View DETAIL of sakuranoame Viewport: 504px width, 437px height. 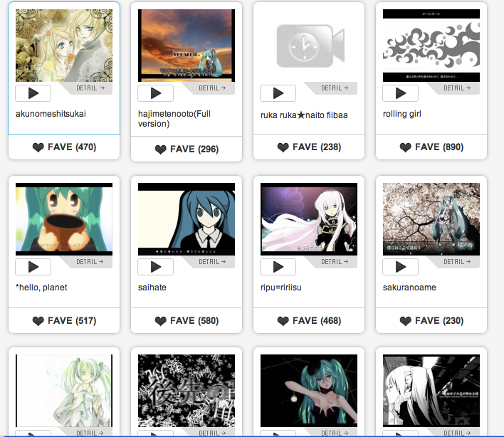coord(457,262)
